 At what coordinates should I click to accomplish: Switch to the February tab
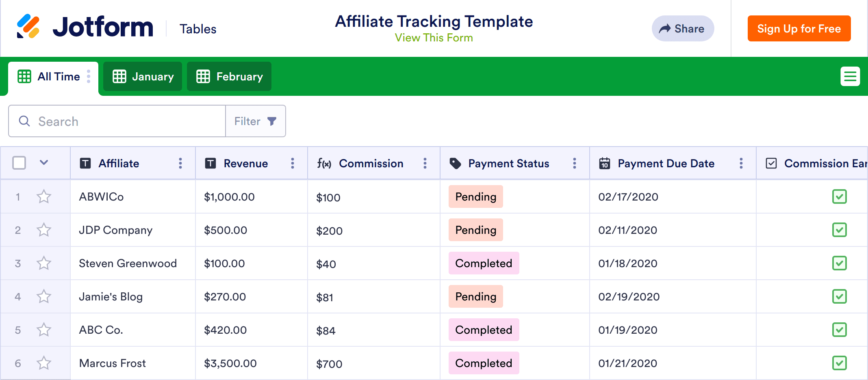tap(229, 77)
